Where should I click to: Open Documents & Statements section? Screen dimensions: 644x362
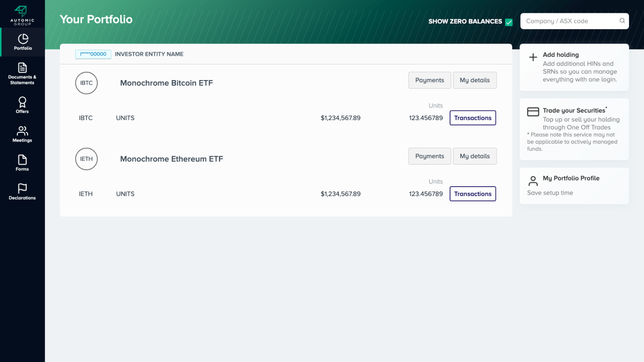click(x=23, y=73)
